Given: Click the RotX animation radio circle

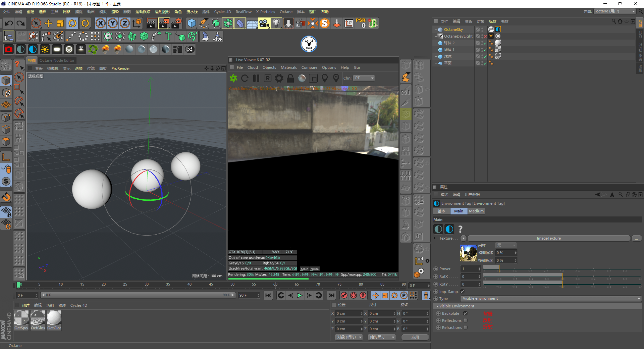Looking at the screenshot, I should pyautogui.click(x=436, y=277).
